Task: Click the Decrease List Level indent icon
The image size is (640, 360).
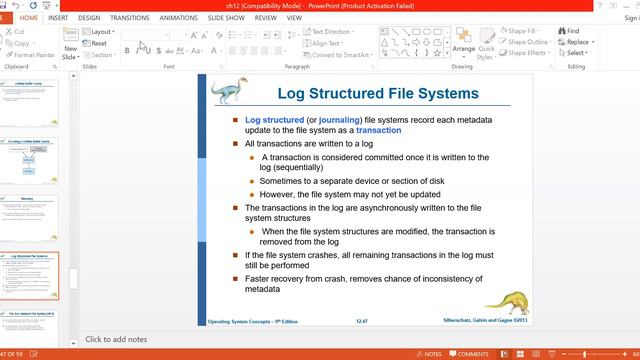Action: 267,36
